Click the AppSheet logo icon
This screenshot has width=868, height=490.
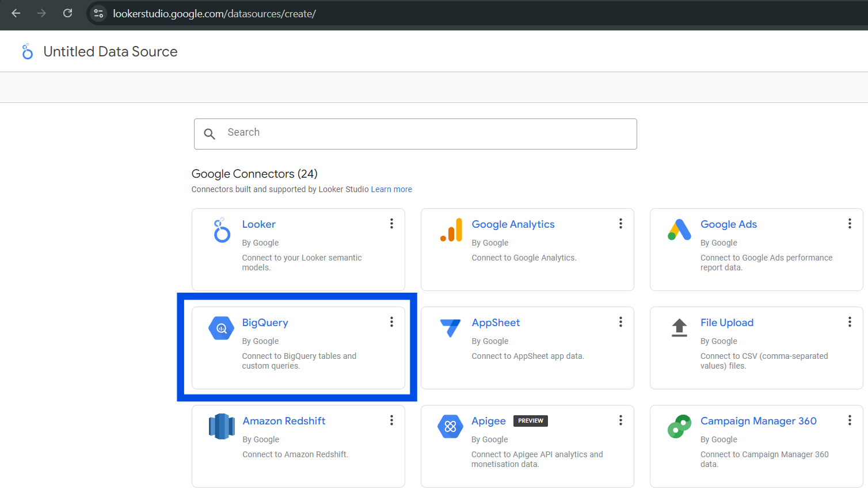pyautogui.click(x=450, y=328)
